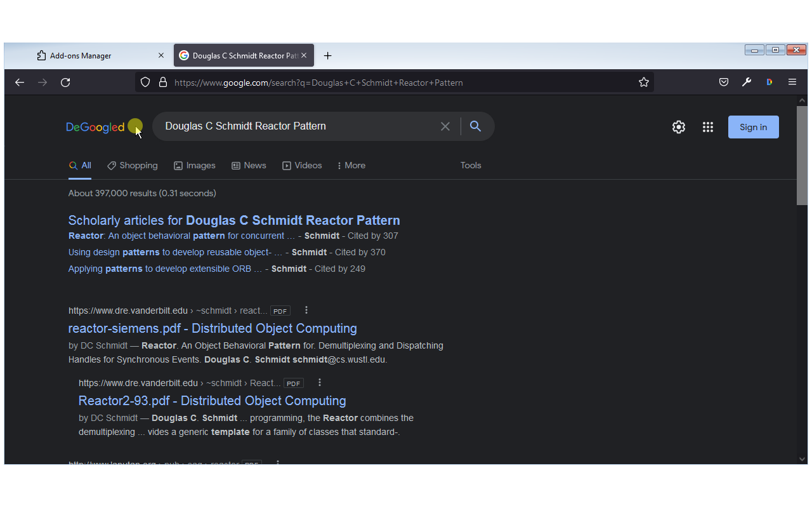Open 'Reactor: An object behavioral pattern' article
This screenshot has width=812, height=508.
pyautogui.click(x=182, y=236)
